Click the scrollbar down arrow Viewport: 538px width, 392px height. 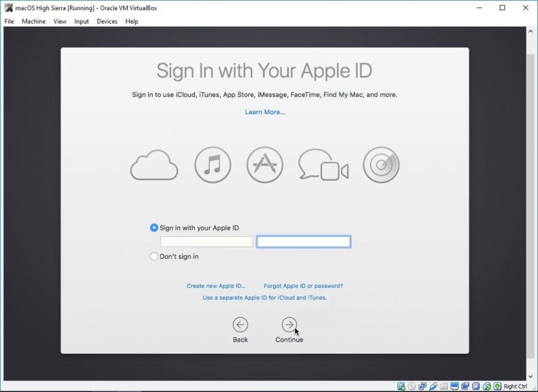click(531, 377)
